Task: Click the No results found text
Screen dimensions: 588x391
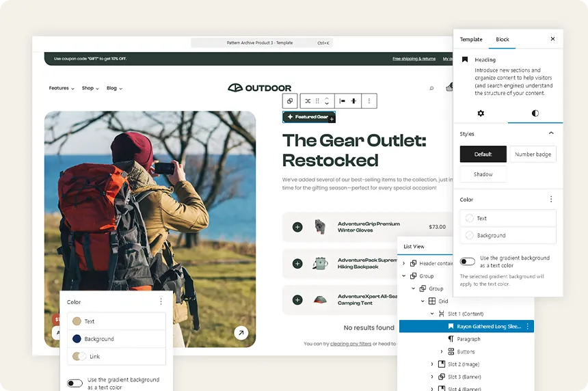Action: tap(369, 327)
